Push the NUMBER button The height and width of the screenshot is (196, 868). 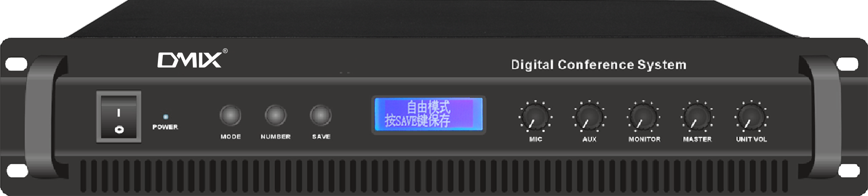click(x=276, y=115)
